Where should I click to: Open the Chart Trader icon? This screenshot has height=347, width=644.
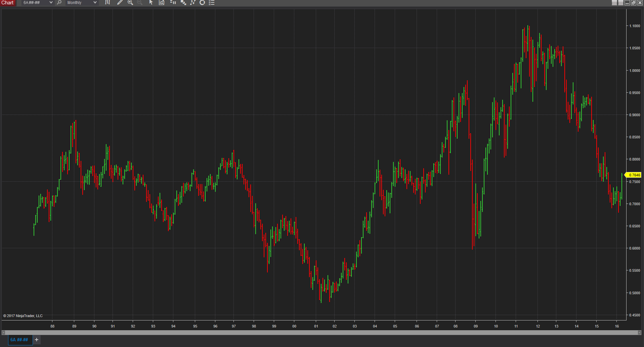pos(173,3)
